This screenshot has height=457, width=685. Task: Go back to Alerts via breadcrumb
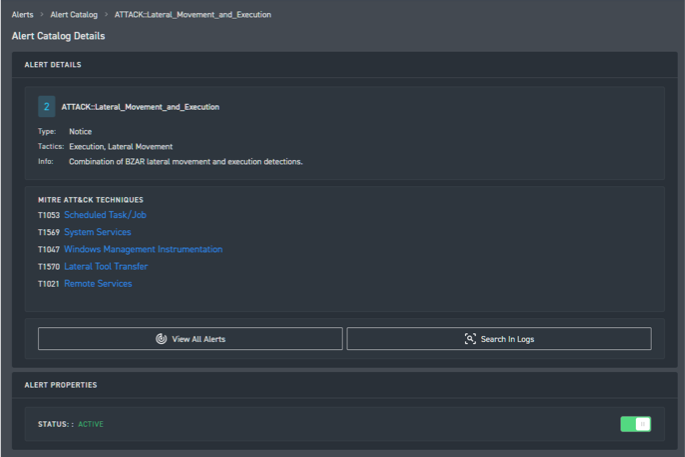(22, 15)
